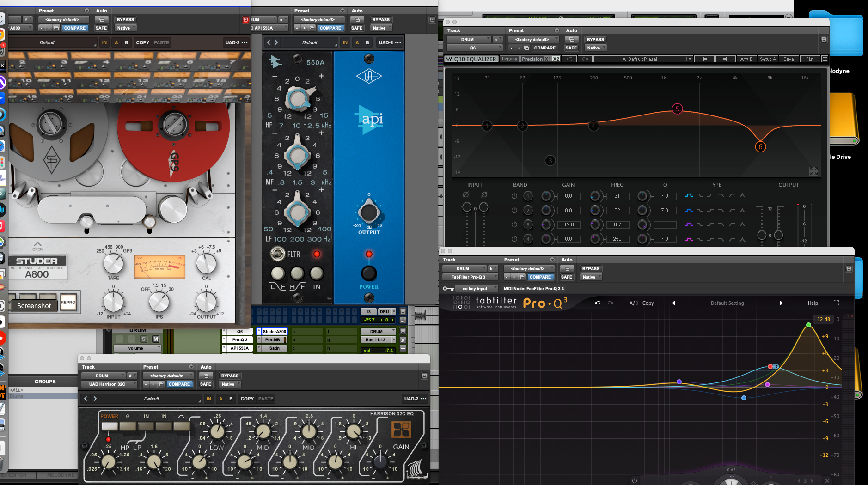This screenshot has width=868, height=485.
Task: Open the Q10 hamburger menu icon
Action: 825,59
